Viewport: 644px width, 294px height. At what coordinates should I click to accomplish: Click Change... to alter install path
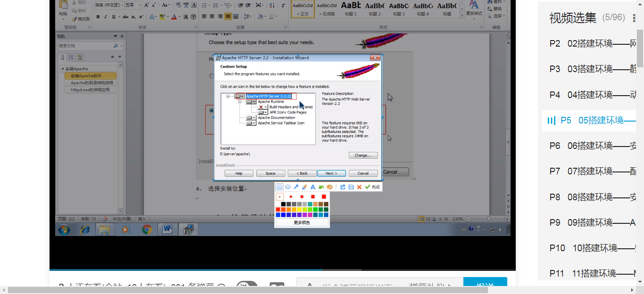click(x=363, y=155)
